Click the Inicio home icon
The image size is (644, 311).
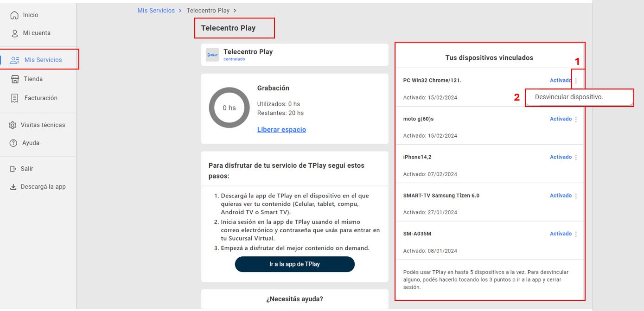pos(14,15)
